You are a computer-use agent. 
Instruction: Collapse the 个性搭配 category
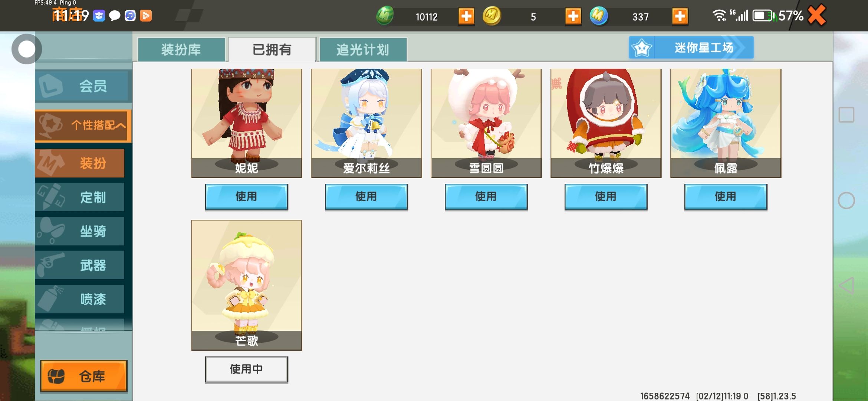tap(83, 125)
